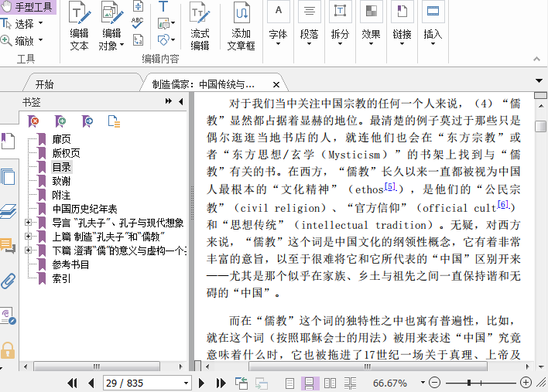Open the page thumbnails sidebar icon
The width and height of the screenshot is (548, 392).
[8, 176]
